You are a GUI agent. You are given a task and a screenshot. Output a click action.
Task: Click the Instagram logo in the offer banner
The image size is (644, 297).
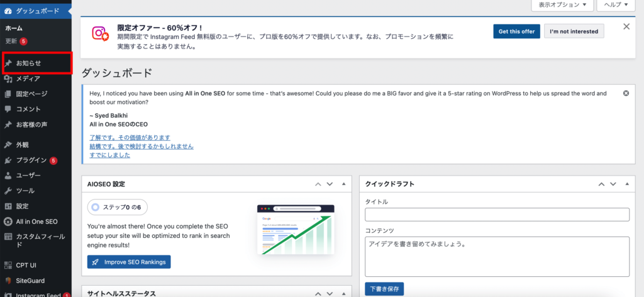[100, 34]
